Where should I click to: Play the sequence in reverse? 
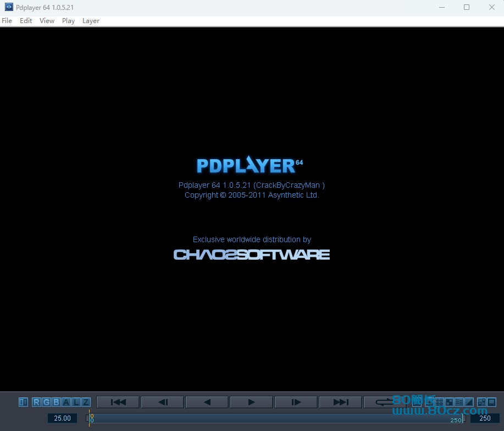tap(207, 402)
